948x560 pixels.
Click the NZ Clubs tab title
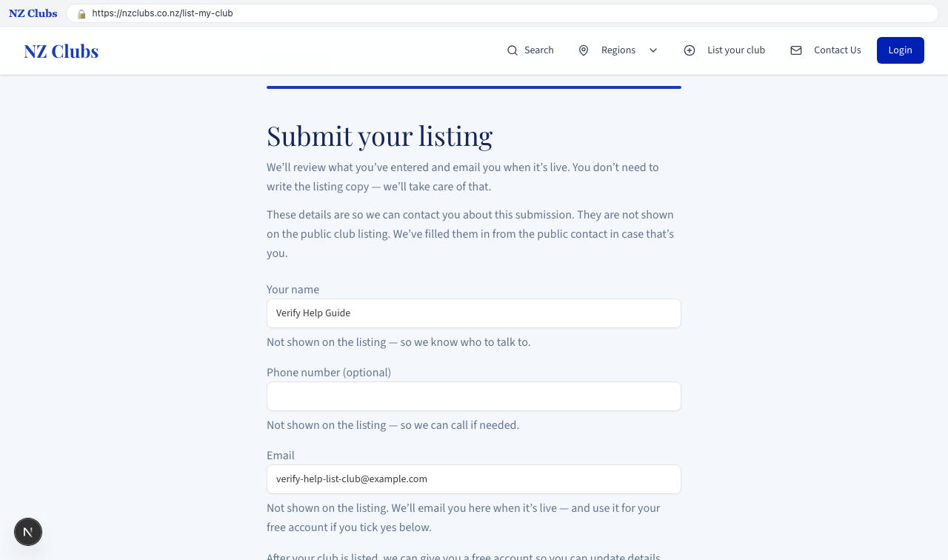point(33,13)
